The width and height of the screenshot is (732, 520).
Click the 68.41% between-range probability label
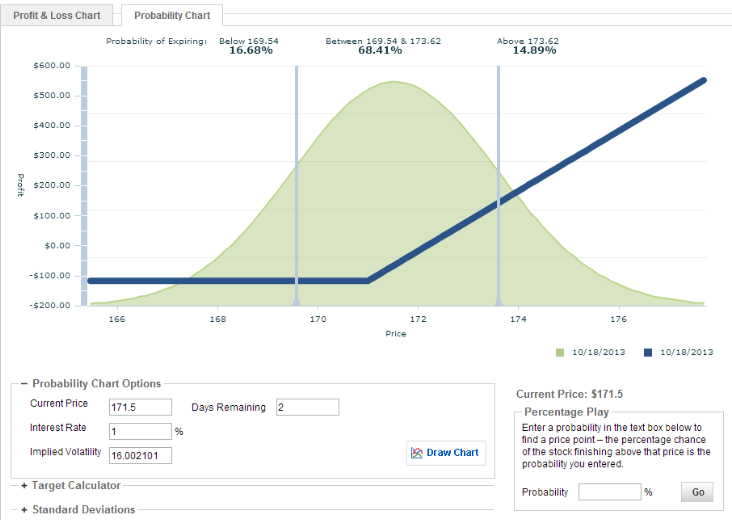(380, 50)
